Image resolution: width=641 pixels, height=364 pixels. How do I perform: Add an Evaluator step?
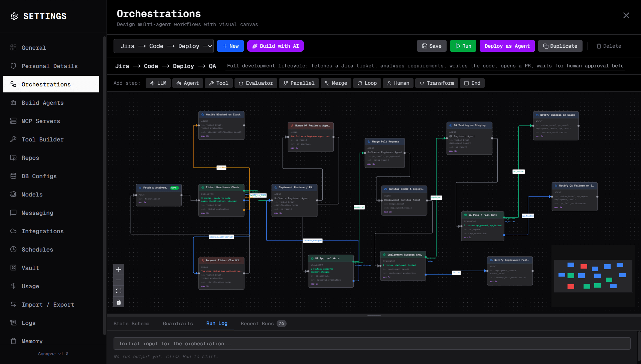click(x=256, y=83)
